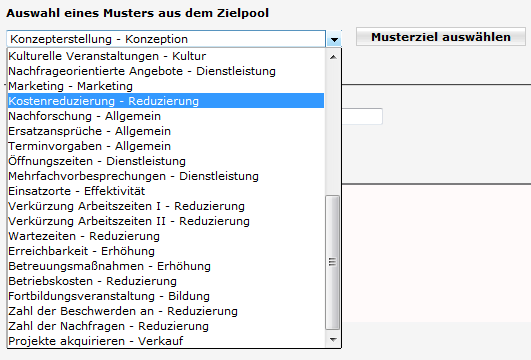Select Marketing - Marketing option
Viewport: 531px width, 360px height.
tap(166, 86)
